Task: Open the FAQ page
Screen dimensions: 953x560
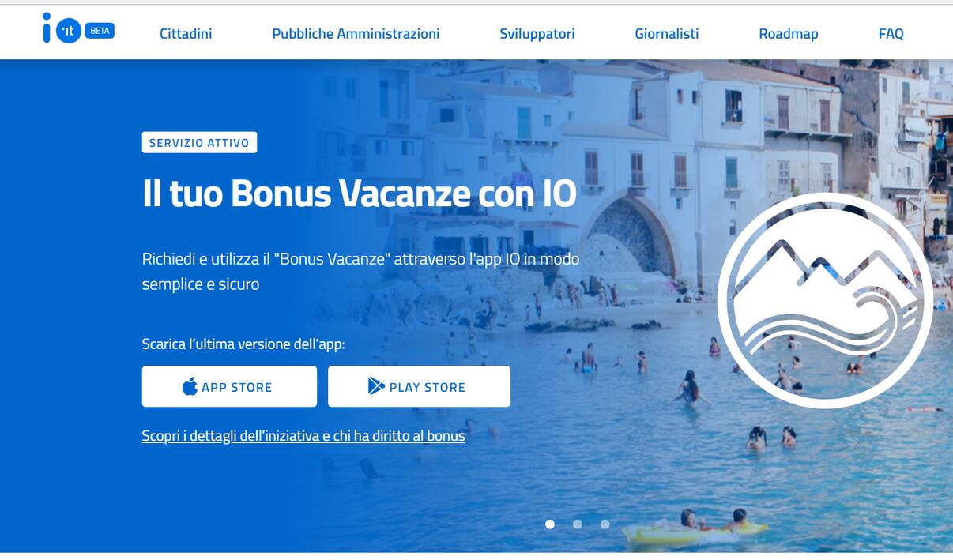Action: point(891,34)
